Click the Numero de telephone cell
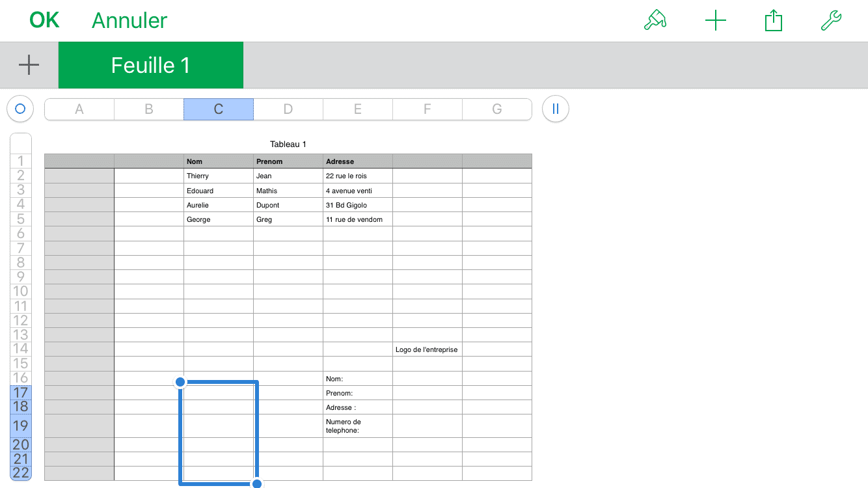868x488 pixels. click(x=357, y=426)
